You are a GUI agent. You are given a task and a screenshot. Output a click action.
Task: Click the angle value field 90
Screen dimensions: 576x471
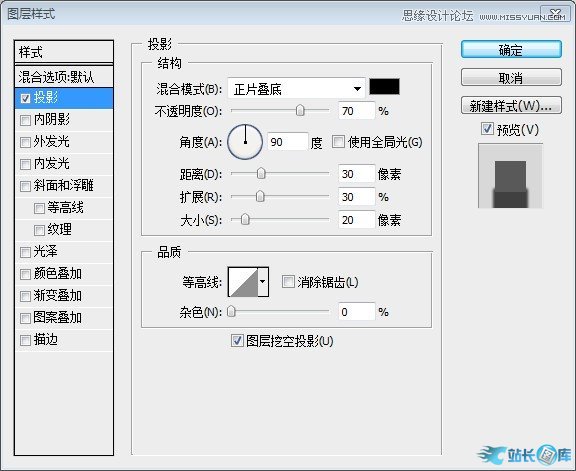click(x=287, y=141)
